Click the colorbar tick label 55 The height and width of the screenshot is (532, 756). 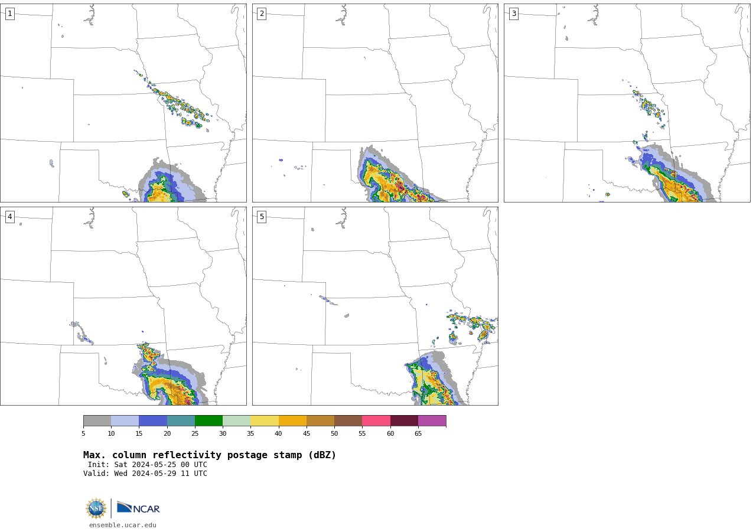(362, 434)
